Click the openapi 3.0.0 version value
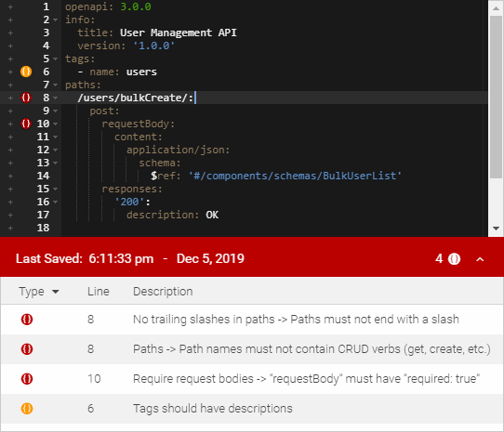 pos(136,7)
